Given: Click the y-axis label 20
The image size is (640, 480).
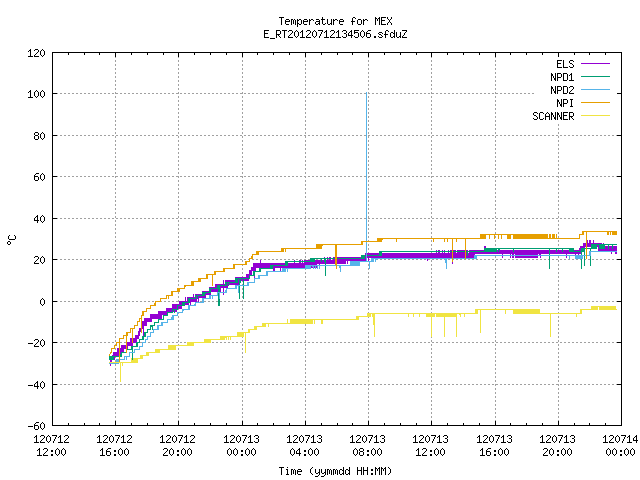Looking at the screenshot, I should click(x=39, y=260).
